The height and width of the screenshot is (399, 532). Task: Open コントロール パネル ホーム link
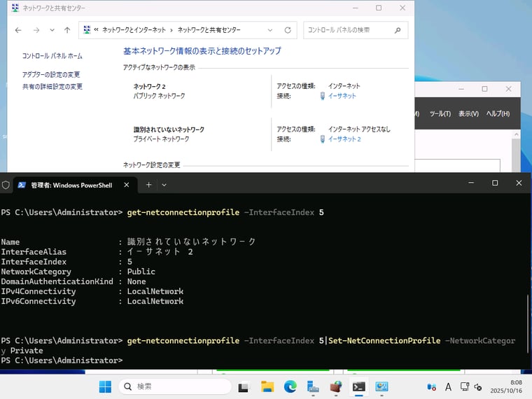pyautogui.click(x=52, y=56)
